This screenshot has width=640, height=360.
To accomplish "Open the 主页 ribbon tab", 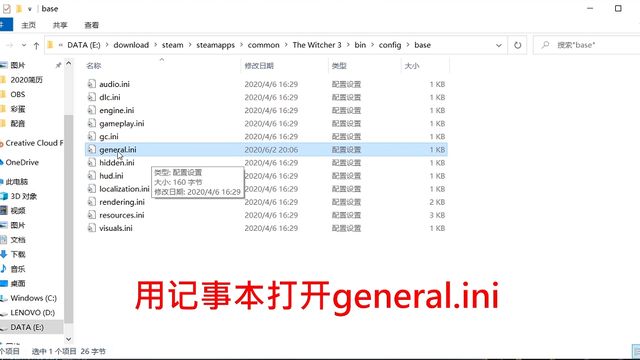I will pos(29,25).
